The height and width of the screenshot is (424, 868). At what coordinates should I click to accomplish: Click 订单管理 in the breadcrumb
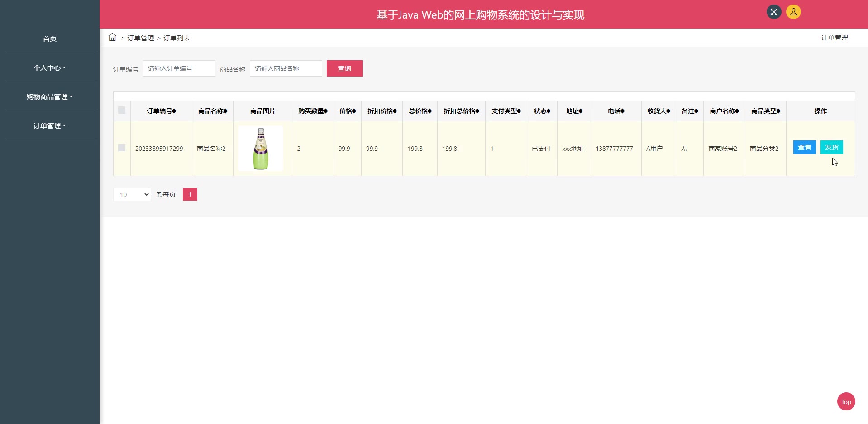click(x=141, y=38)
